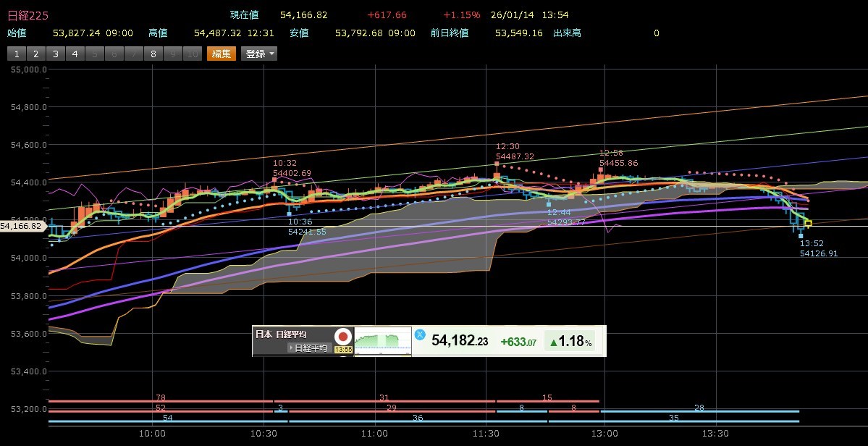Image resolution: width=868 pixels, height=446 pixels.
Task: Click the 1.18% percent change badge
Action: tap(569, 341)
